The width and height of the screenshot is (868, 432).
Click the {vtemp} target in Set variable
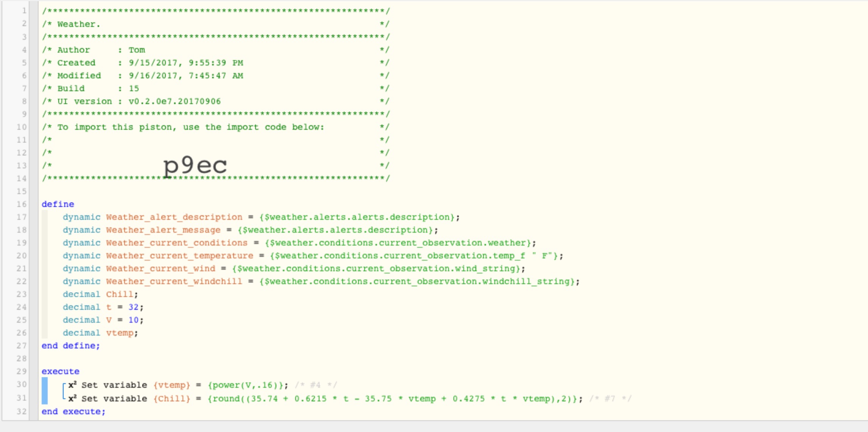click(x=172, y=385)
